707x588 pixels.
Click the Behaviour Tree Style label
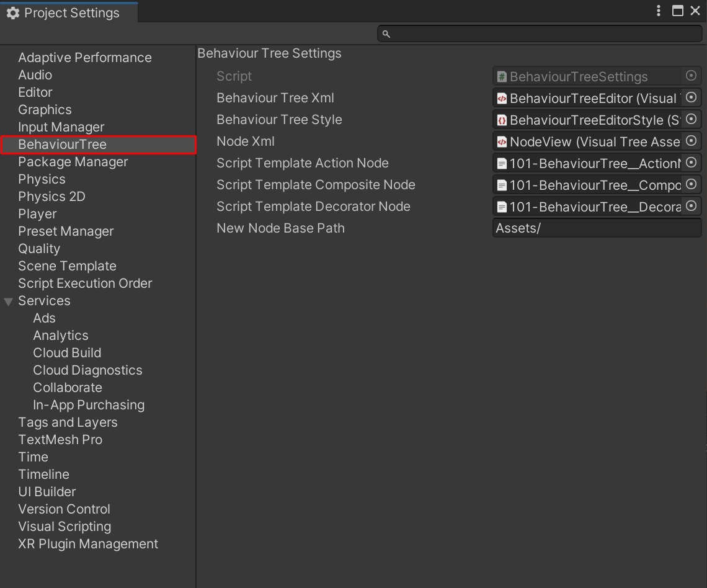click(x=279, y=120)
